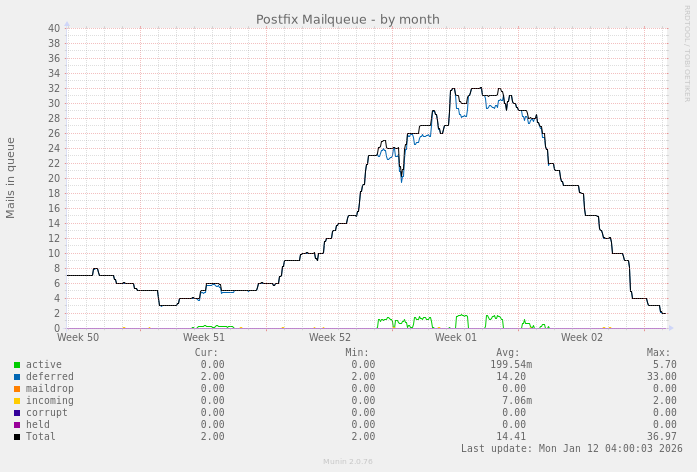Click incoming average value 7.06m
This screenshot has width=697, height=472.
(517, 400)
